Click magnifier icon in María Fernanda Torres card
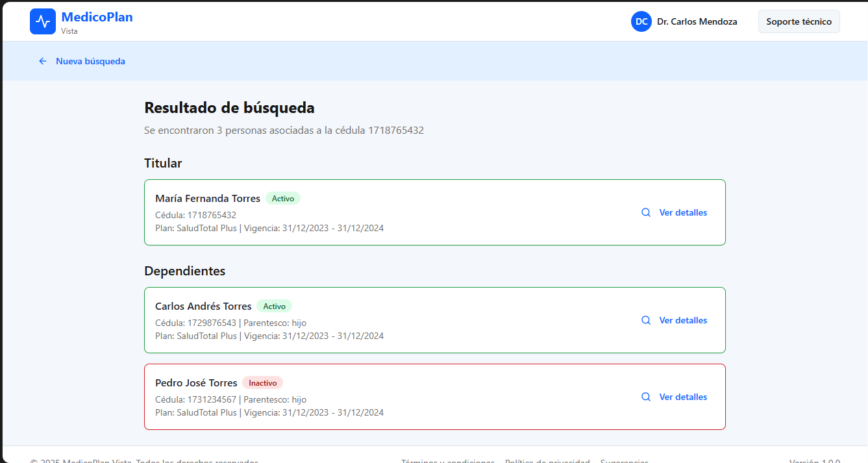The width and height of the screenshot is (868, 463). (646, 212)
